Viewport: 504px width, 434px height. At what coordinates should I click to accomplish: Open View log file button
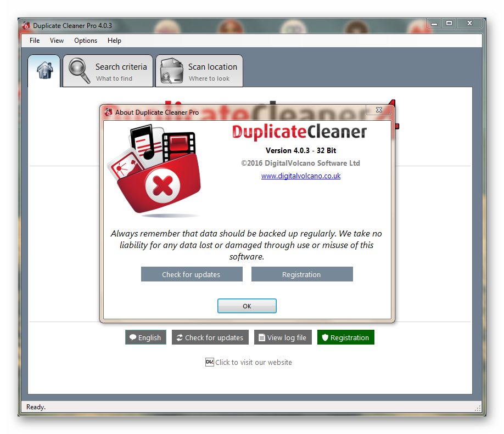[283, 337]
